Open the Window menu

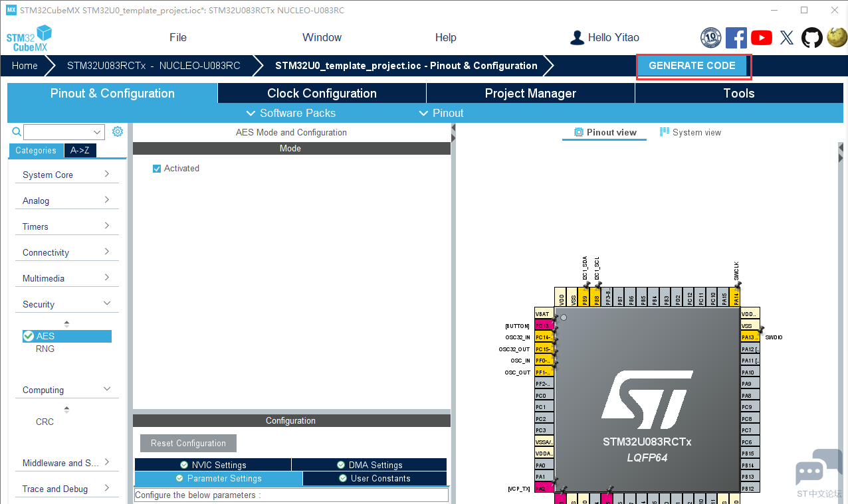[322, 37]
